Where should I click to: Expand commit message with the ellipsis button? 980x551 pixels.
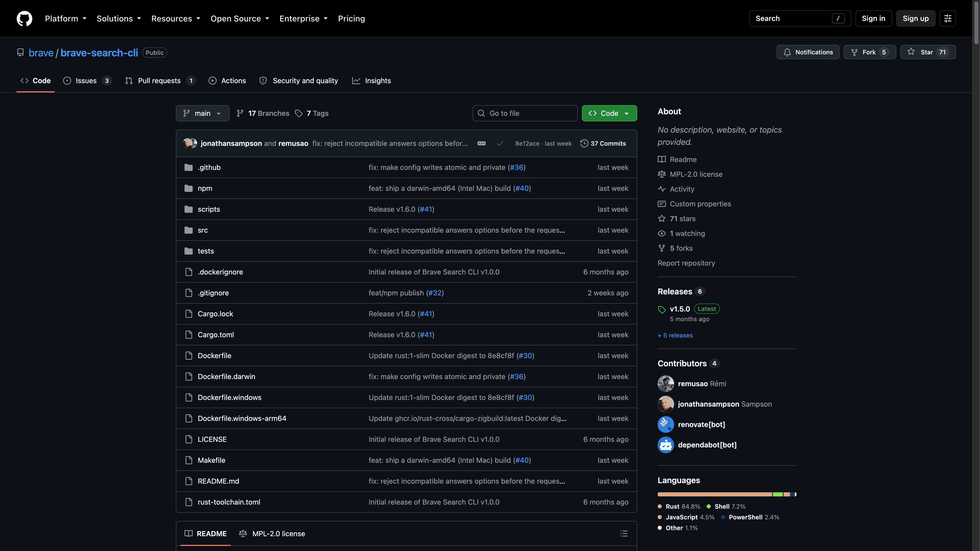pos(481,143)
